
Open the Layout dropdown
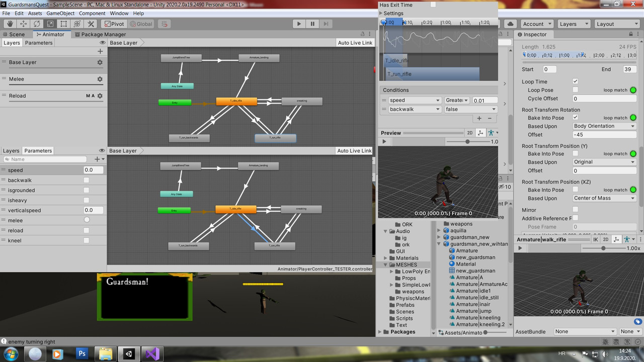point(616,24)
